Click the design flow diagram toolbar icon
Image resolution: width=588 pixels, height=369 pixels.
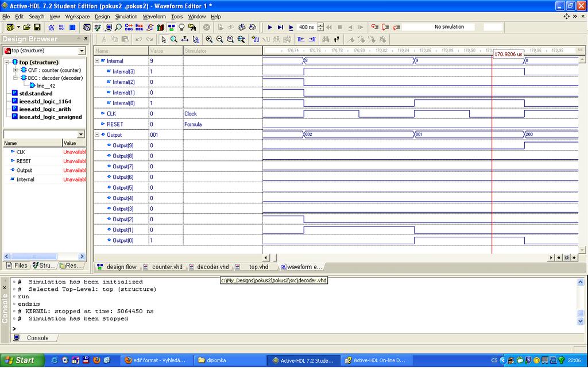coord(171,27)
